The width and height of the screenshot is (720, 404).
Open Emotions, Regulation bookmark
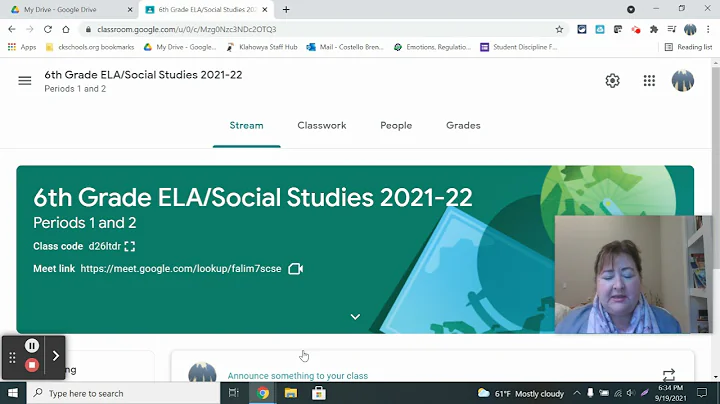pos(432,47)
